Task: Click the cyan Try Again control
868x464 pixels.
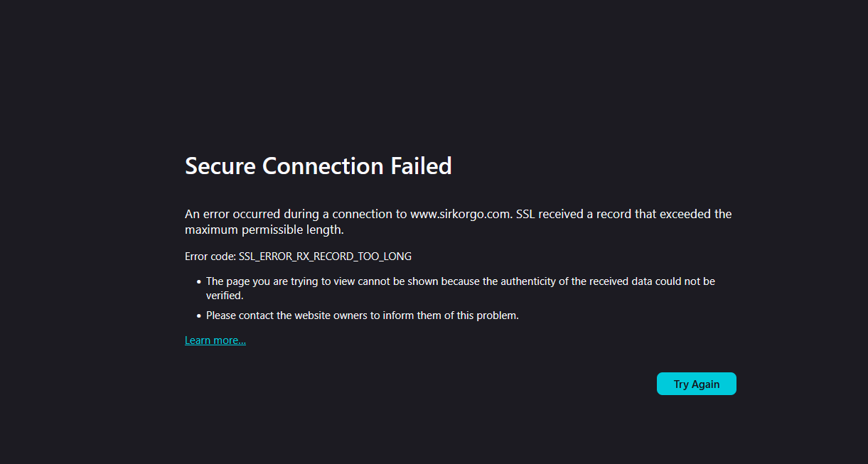Action: (x=696, y=383)
